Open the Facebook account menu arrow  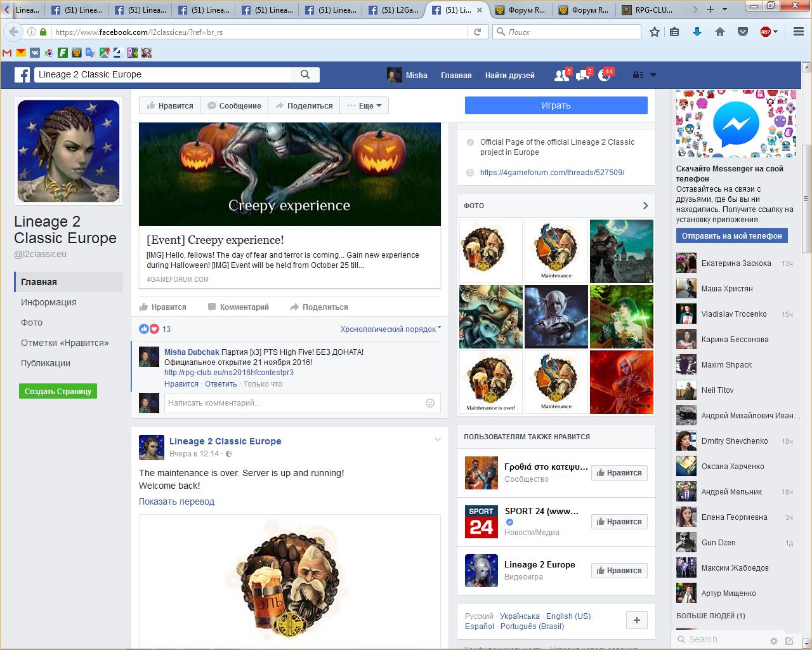click(653, 75)
